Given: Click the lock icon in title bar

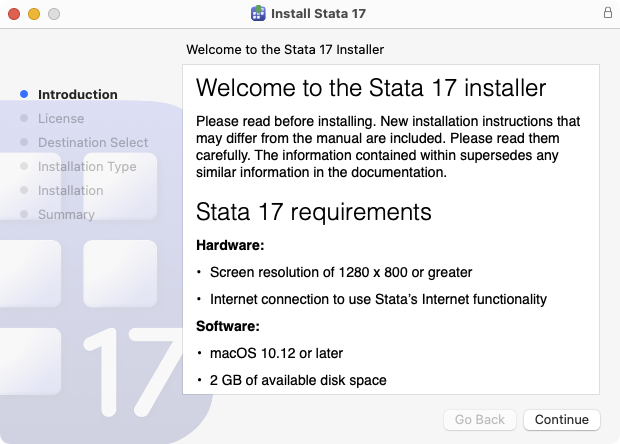Looking at the screenshot, I should [607, 14].
